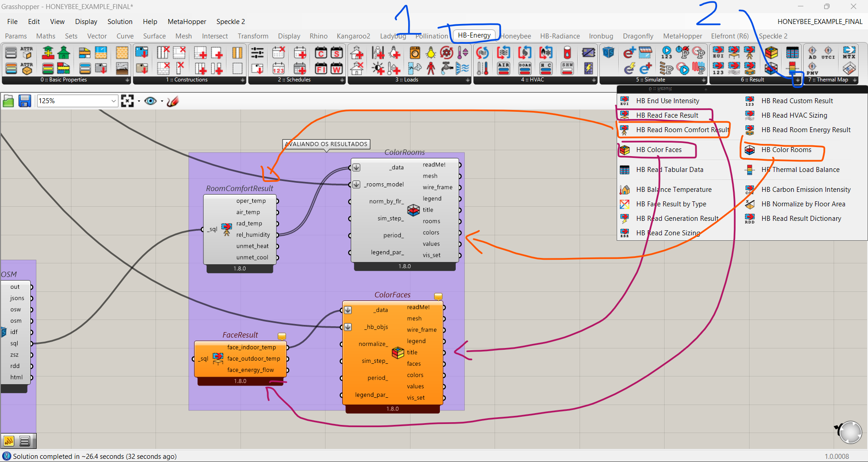868x462 pixels.
Task: Open dropdown arrow next to preview eye
Action: point(162,101)
